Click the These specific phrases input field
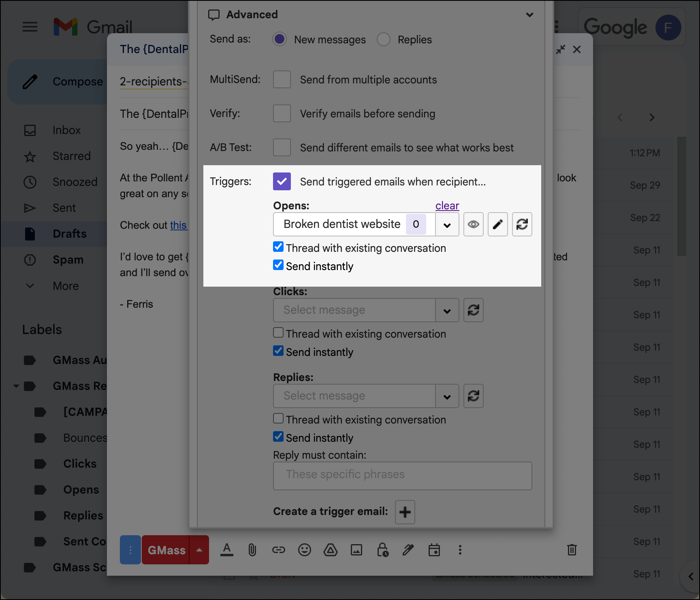This screenshot has width=700, height=600. click(x=403, y=476)
